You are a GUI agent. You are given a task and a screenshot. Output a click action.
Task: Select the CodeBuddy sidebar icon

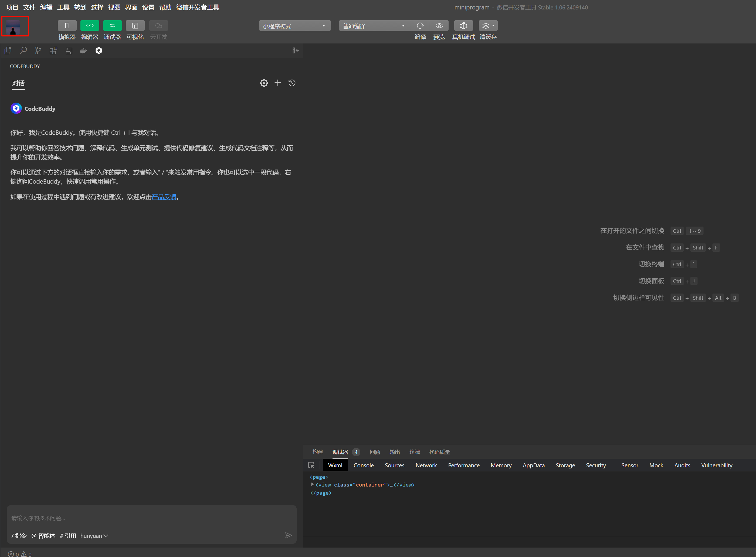[x=99, y=50]
